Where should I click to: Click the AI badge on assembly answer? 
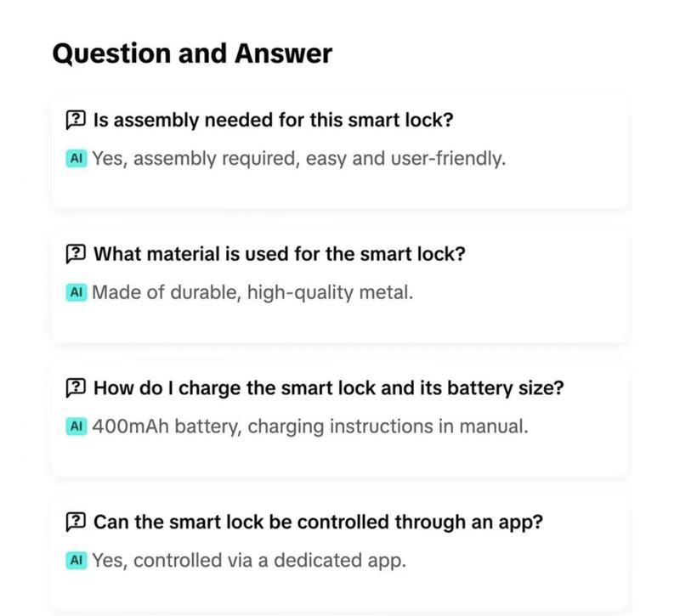click(76, 158)
